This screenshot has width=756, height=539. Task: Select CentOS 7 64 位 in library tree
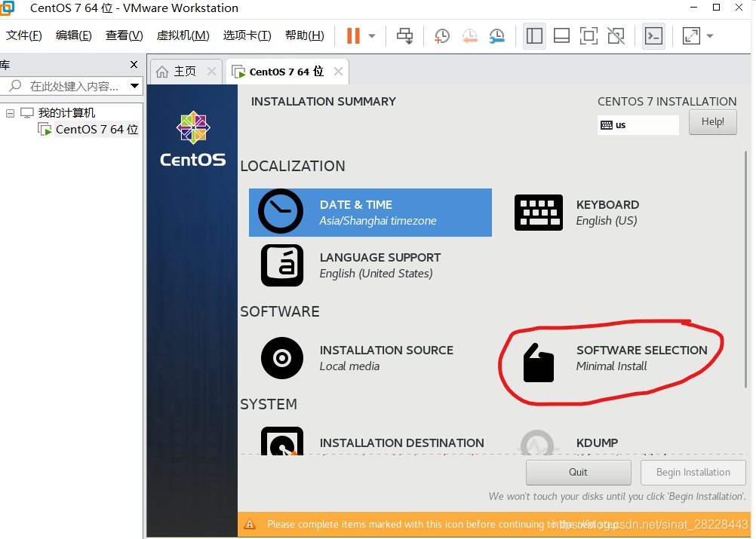tap(97, 129)
